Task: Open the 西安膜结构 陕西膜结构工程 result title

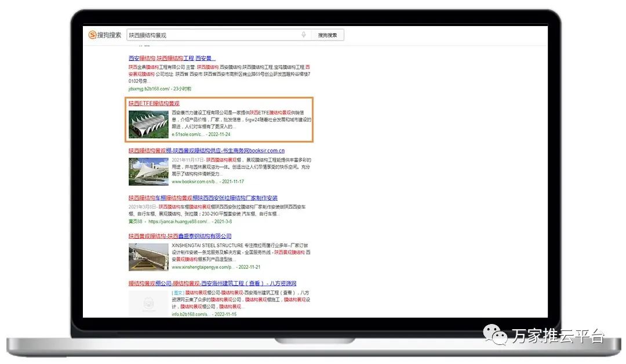Action: tap(172, 59)
